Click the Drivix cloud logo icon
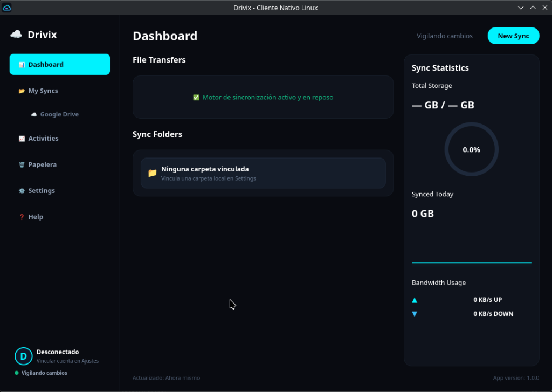This screenshot has width=552, height=392. [x=16, y=35]
